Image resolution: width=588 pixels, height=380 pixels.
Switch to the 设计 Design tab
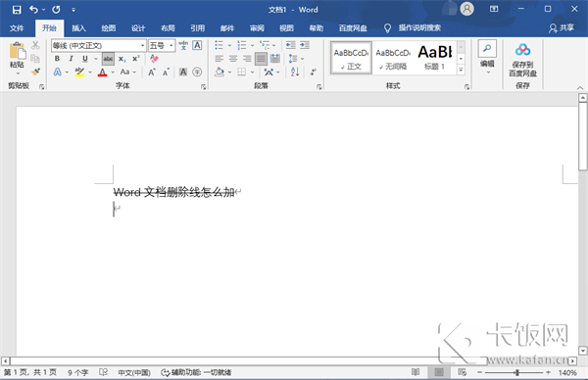(x=138, y=28)
